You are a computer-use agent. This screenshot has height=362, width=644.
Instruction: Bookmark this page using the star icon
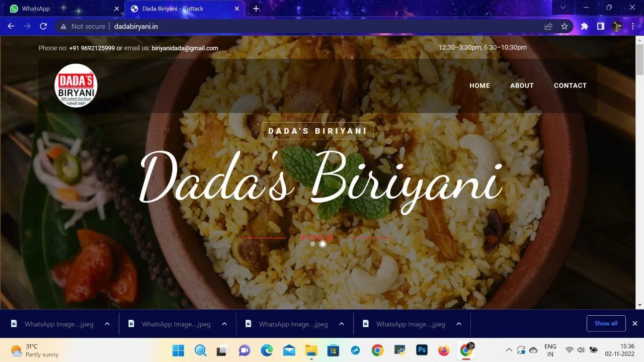(x=565, y=26)
